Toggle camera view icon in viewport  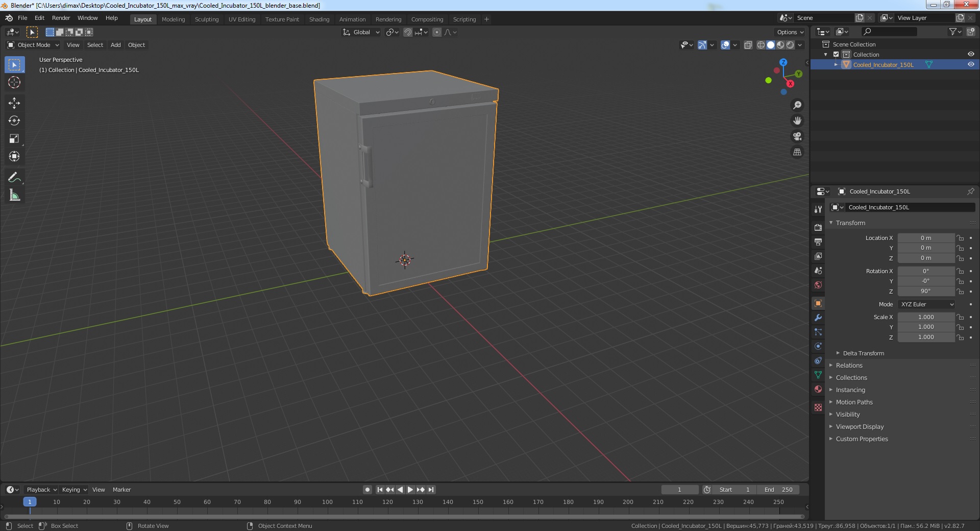[x=797, y=136]
